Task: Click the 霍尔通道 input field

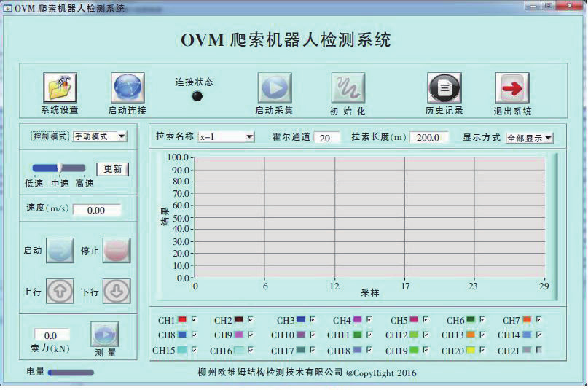Action: point(327,137)
